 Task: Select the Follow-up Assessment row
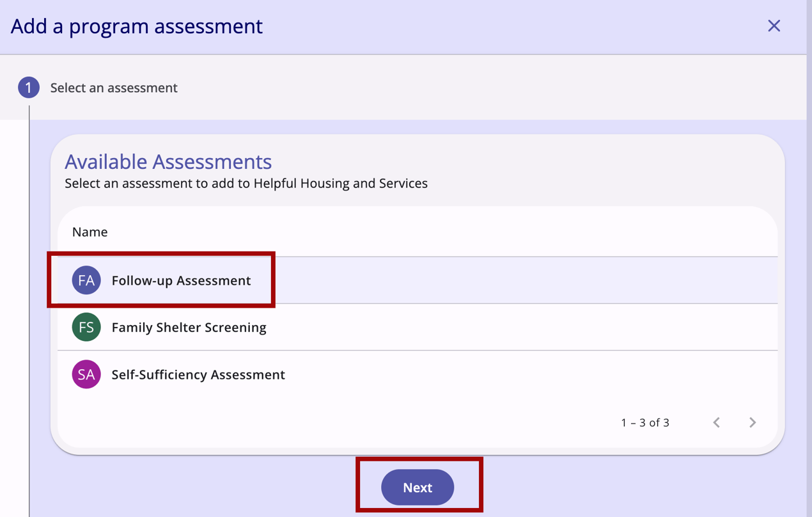(x=384, y=280)
